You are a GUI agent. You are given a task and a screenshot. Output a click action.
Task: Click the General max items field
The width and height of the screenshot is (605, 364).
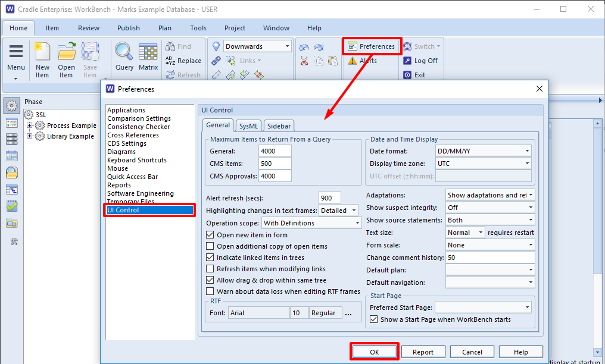275,151
